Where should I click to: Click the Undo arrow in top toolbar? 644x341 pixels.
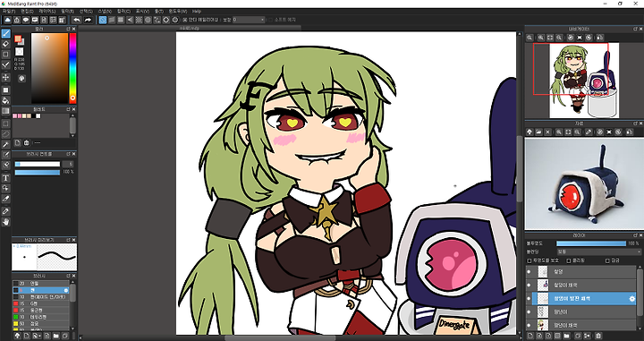click(x=76, y=20)
